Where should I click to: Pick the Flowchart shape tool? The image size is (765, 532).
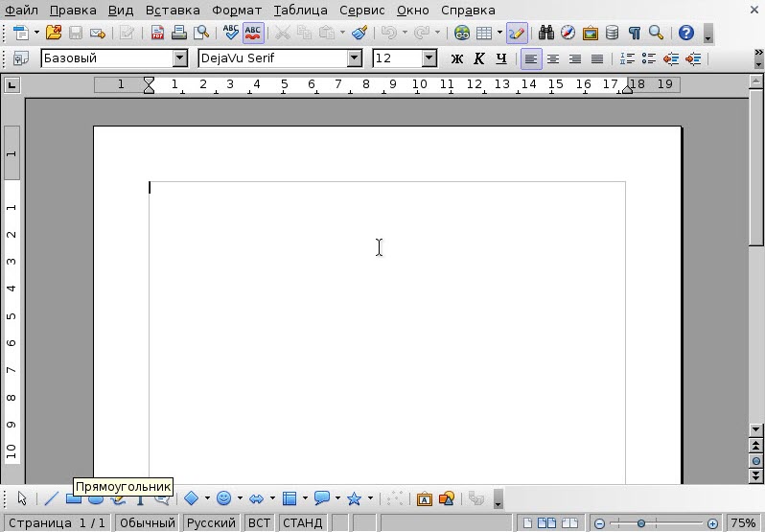290,498
